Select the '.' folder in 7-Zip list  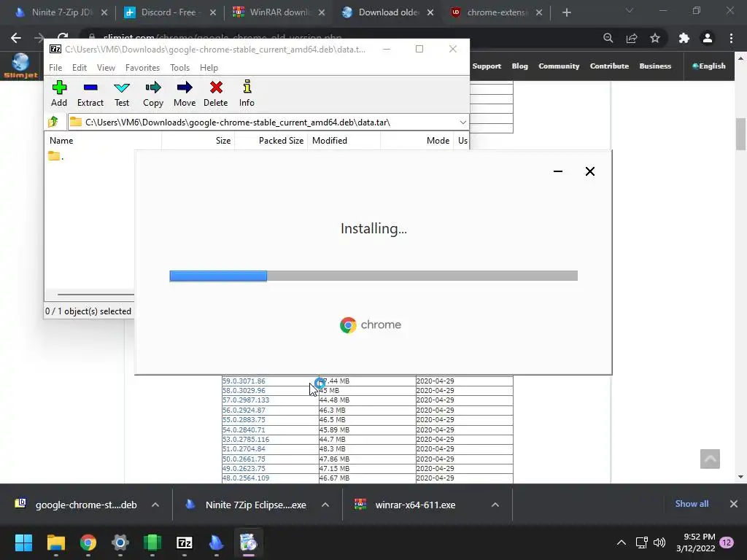click(x=55, y=156)
